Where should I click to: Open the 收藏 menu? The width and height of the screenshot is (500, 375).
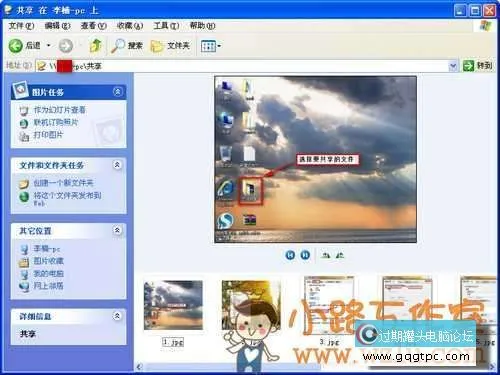130,26
